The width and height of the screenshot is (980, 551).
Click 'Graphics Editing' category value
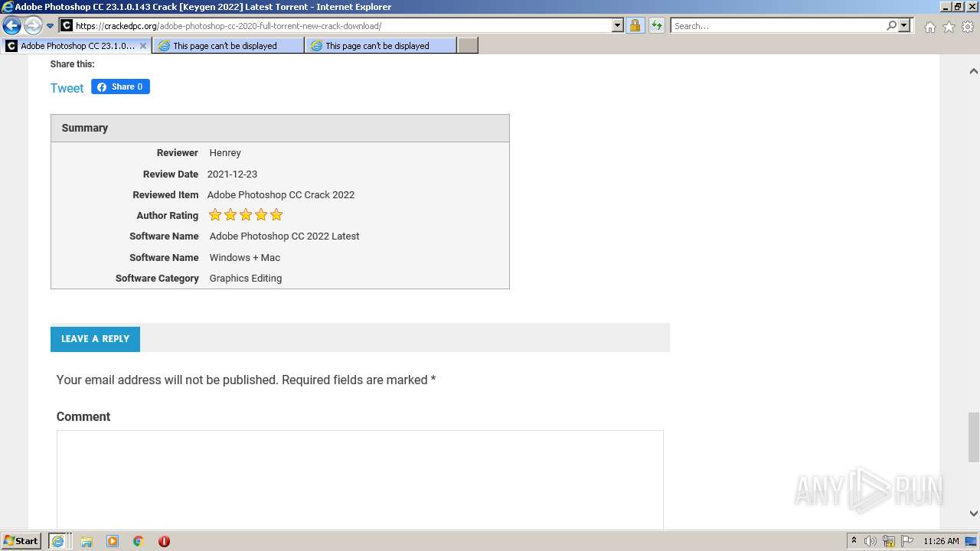pyautogui.click(x=246, y=279)
